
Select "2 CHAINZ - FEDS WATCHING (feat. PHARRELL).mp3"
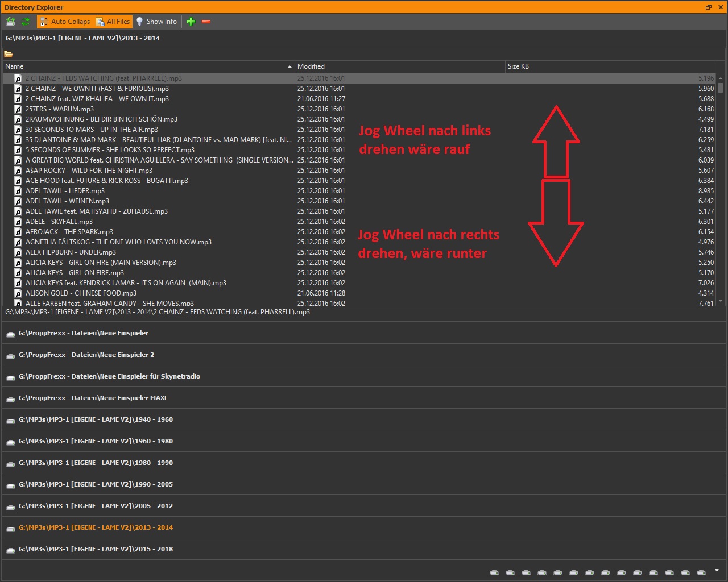coord(359,78)
